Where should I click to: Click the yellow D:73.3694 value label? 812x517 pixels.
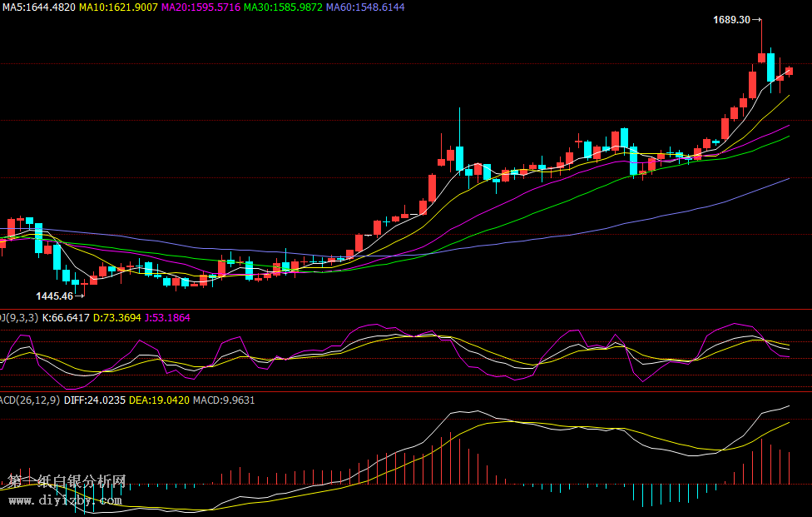[x=118, y=317]
